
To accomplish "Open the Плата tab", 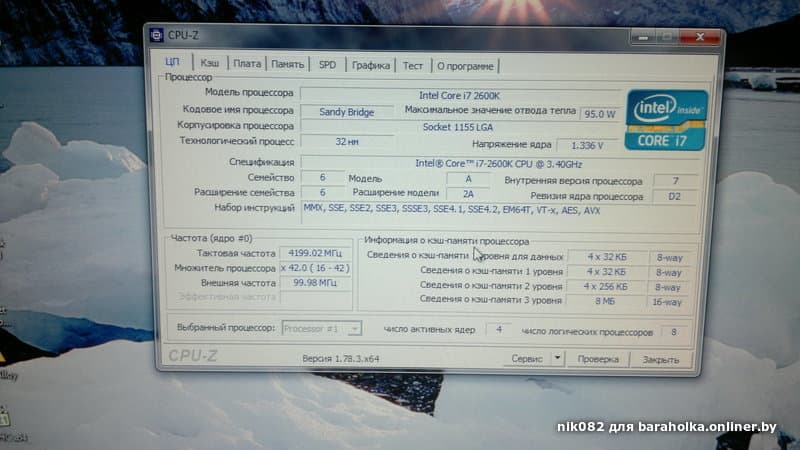I will pos(247,64).
